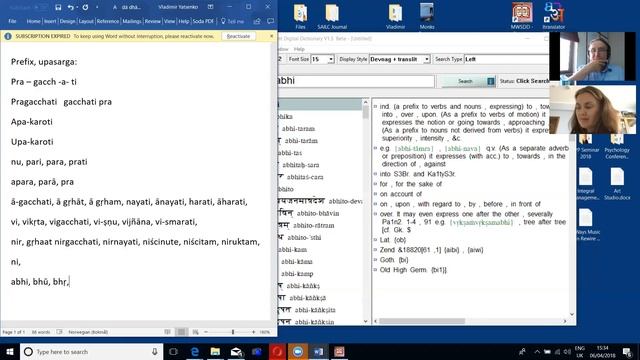
Task: Click the Share icon in Word ribbon
Action: click(257, 21)
